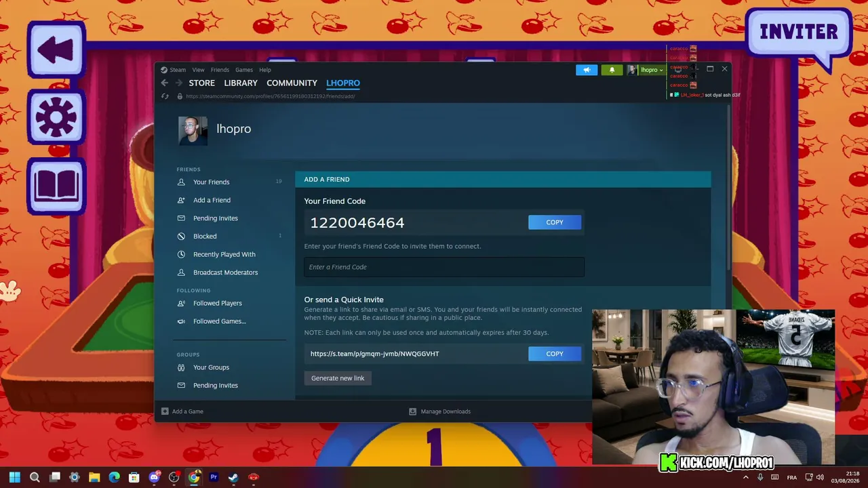
Task: Click Add a Game in Steam footer
Action: (182, 411)
